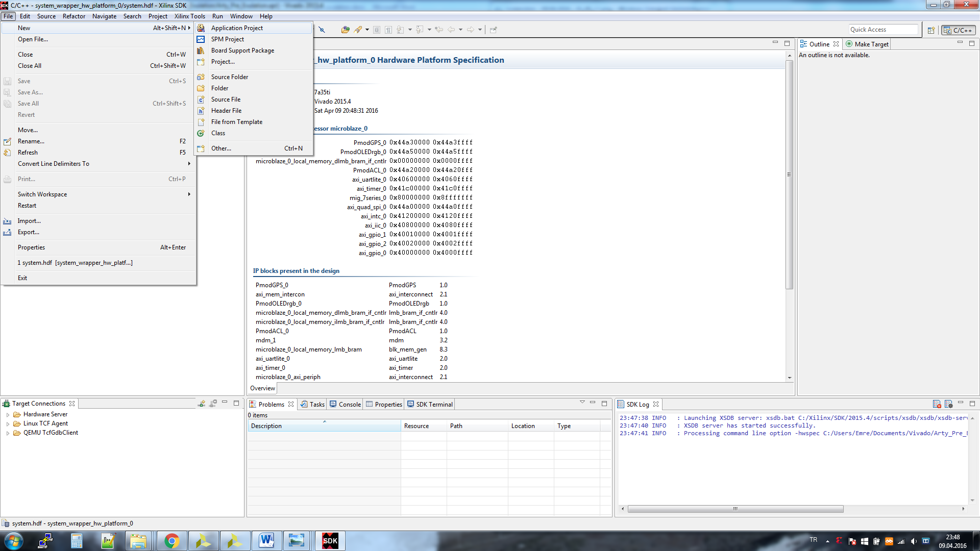The height and width of the screenshot is (551, 980).
Task: Click the Open Type toolbar icon
Action: [x=346, y=30]
